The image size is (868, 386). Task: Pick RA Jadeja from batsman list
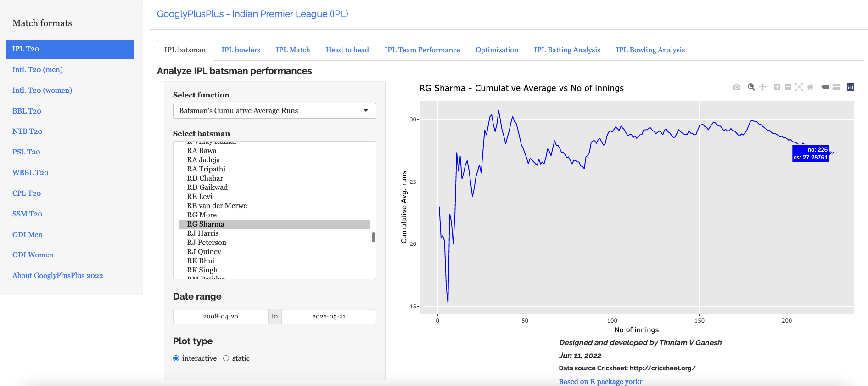(203, 160)
